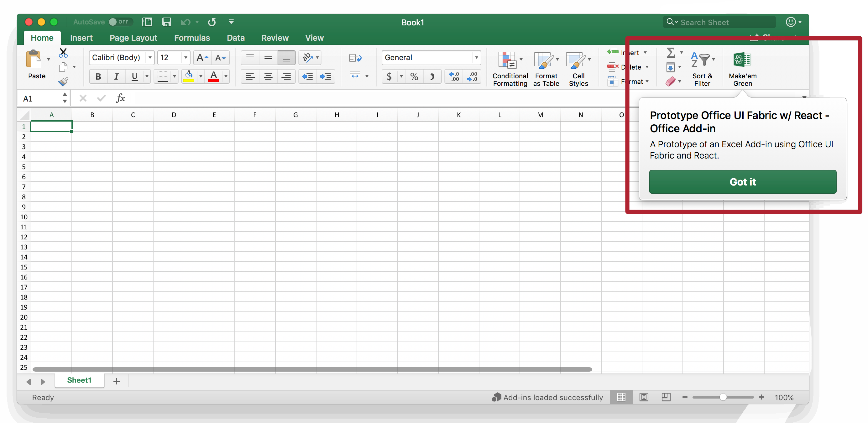Open the Page Layout tab
The image size is (868, 423).
coord(133,38)
